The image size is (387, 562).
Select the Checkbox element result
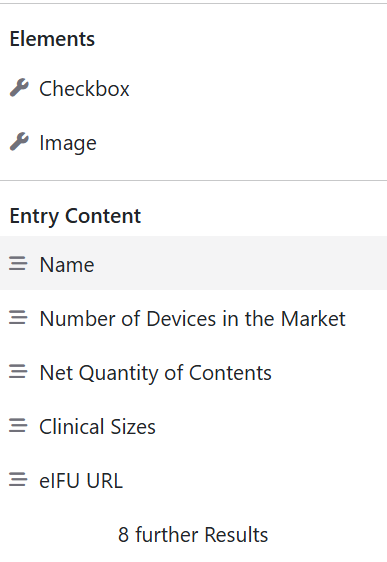pyautogui.click(x=194, y=89)
